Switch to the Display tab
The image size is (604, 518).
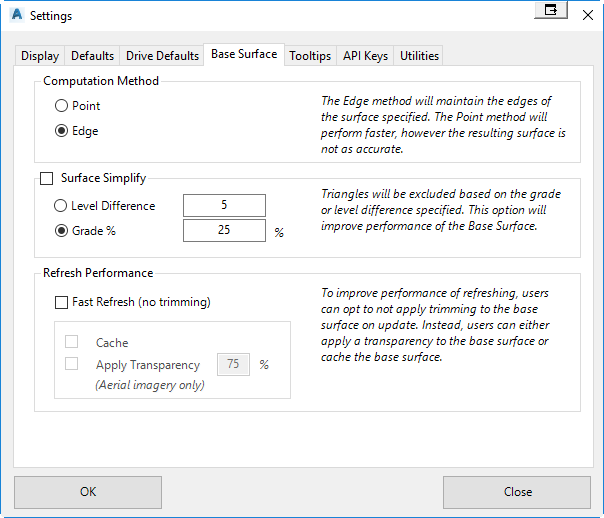[40, 56]
